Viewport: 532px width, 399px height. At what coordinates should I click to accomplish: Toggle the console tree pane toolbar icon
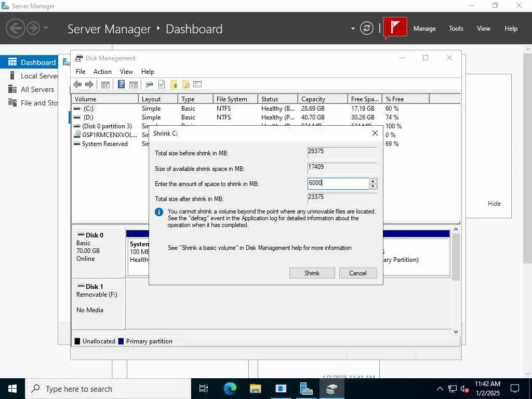[105, 85]
